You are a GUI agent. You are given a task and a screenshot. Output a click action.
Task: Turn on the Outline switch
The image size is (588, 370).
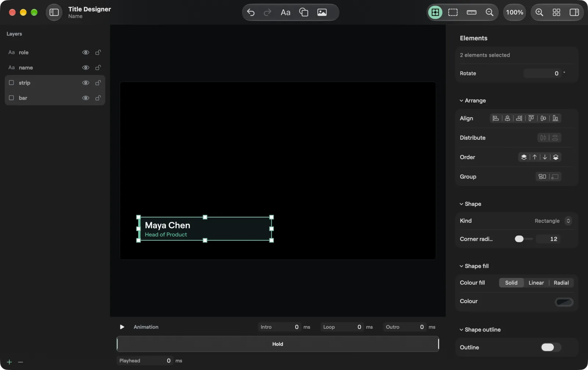click(551, 347)
